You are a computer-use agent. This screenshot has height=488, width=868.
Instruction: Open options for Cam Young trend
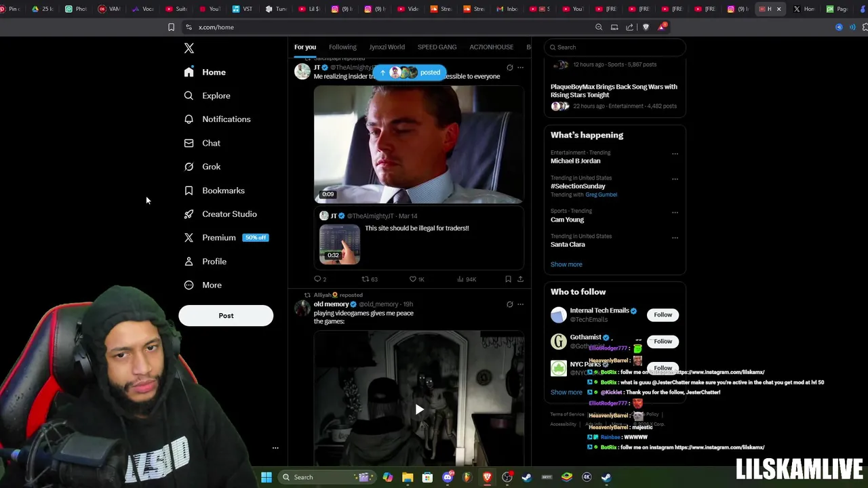(x=675, y=212)
